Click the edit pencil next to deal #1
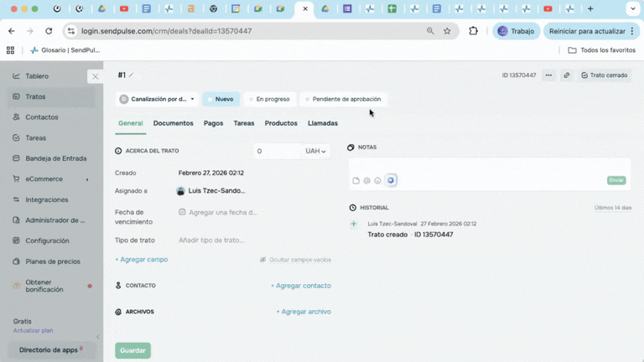Screen dimensions: 644x362 click(132, 75)
